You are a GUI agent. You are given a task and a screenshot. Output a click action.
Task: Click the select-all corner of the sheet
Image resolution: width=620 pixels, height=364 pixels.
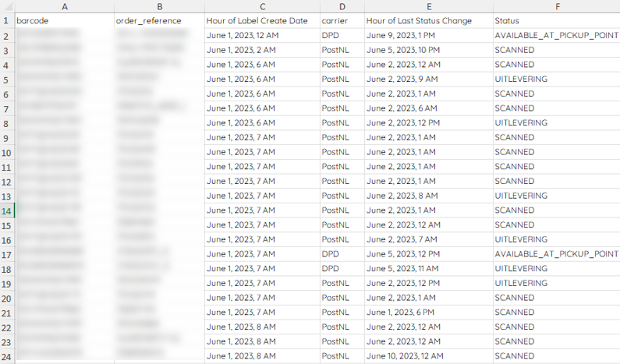pos(7,6)
